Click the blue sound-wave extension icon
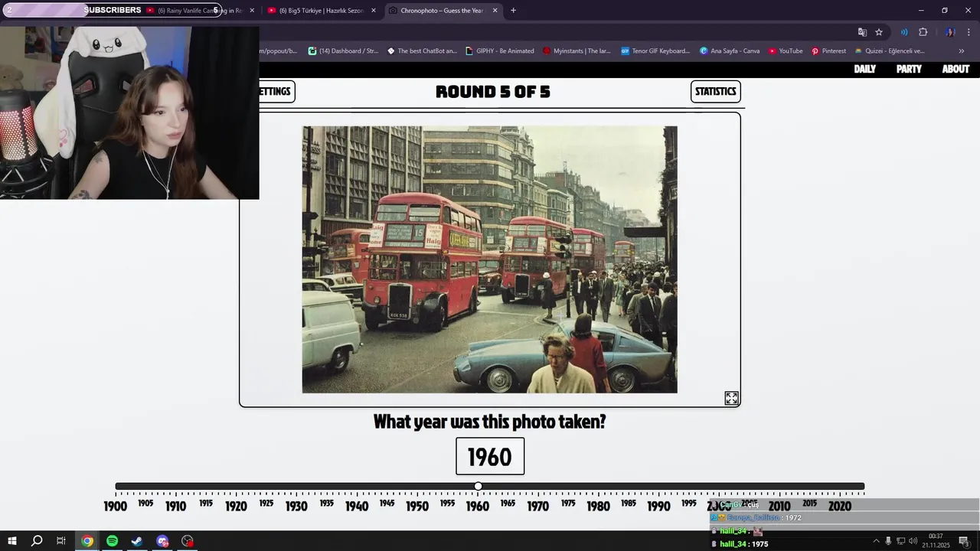 [904, 32]
